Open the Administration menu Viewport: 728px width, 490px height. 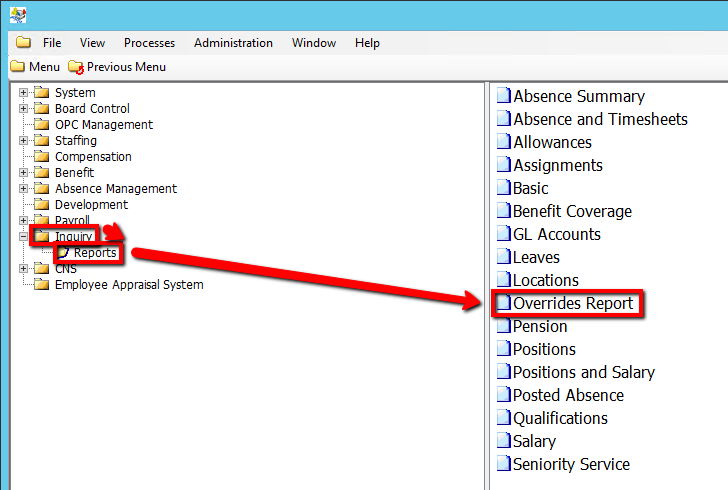(233, 43)
